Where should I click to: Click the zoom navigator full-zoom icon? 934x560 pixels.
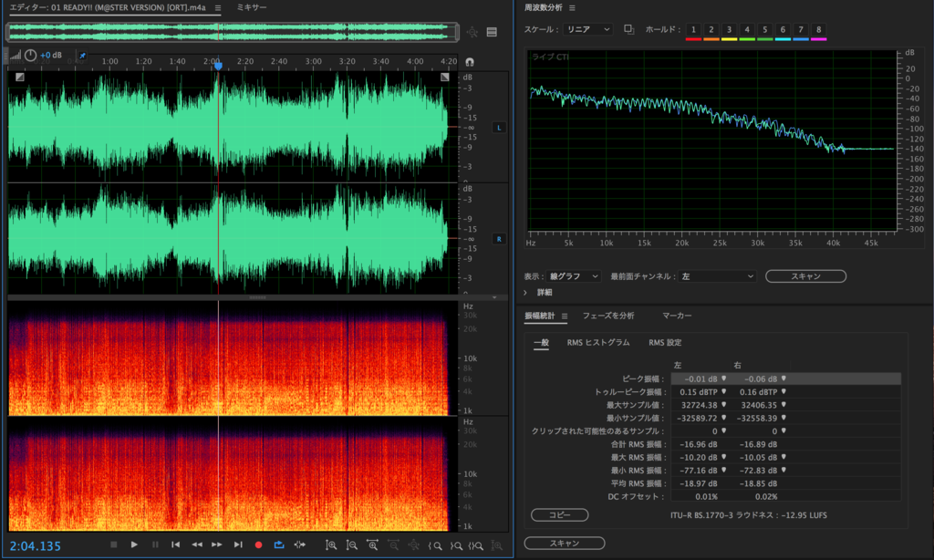pos(472,32)
